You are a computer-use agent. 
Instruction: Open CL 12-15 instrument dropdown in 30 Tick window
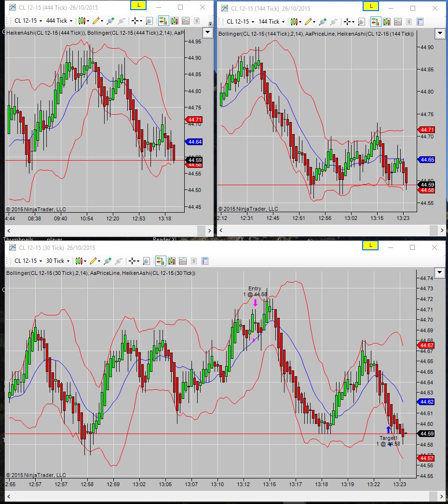28,261
